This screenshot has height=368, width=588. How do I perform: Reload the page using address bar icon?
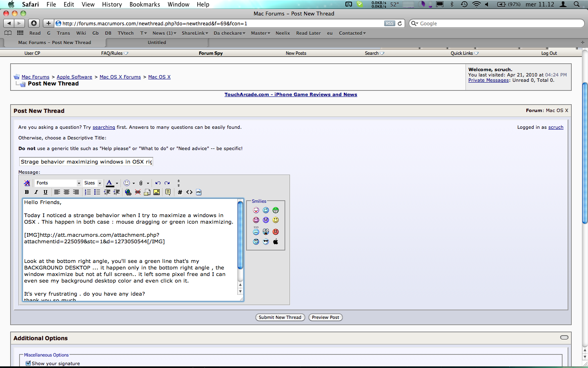400,23
